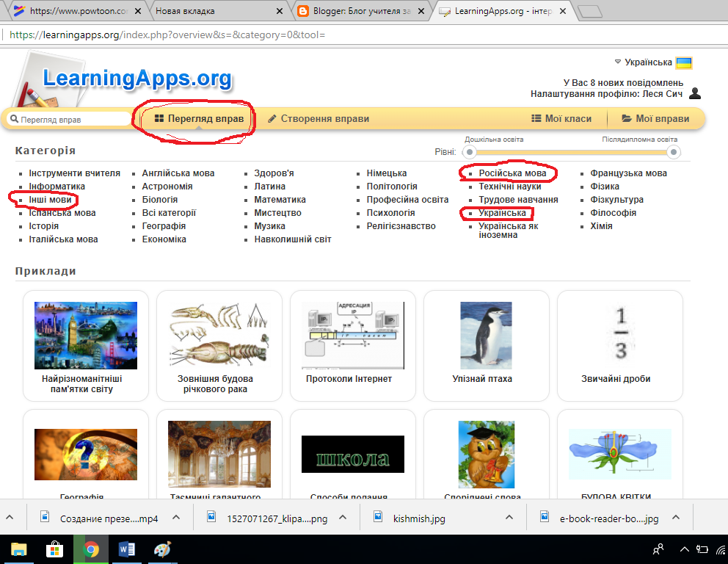Image resolution: width=728 pixels, height=564 pixels.
Task: Open Створення вправи menu item
Action: pyautogui.click(x=318, y=119)
